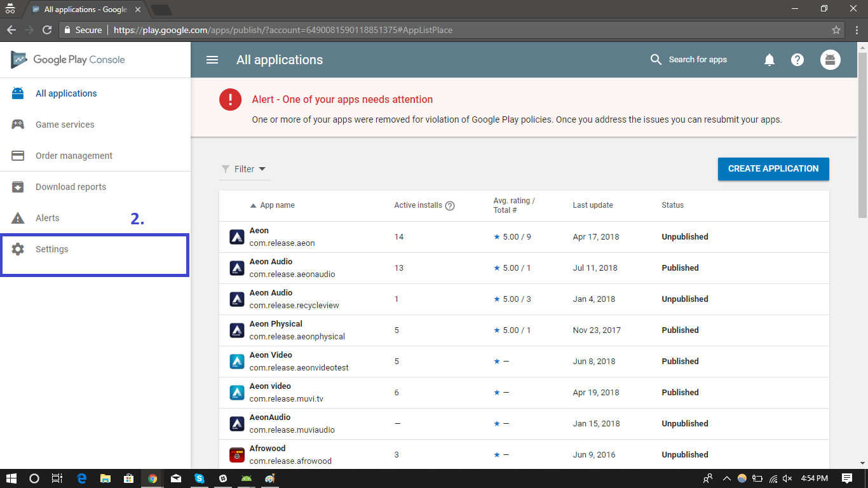
Task: Open the Chrome three-dot menu
Action: click(x=856, y=30)
